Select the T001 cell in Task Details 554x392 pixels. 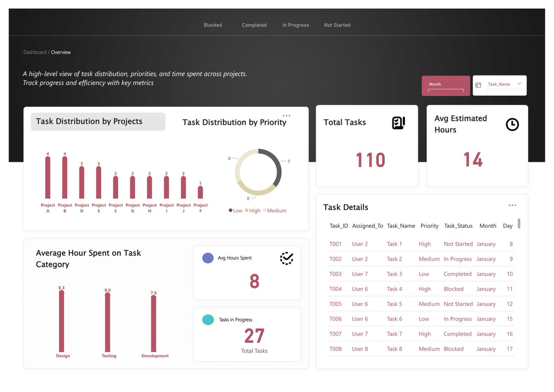click(336, 244)
